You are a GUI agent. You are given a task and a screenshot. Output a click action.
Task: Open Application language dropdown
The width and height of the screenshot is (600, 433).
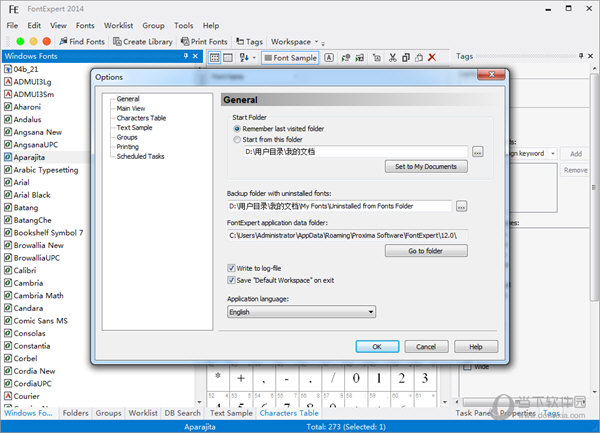tap(302, 312)
